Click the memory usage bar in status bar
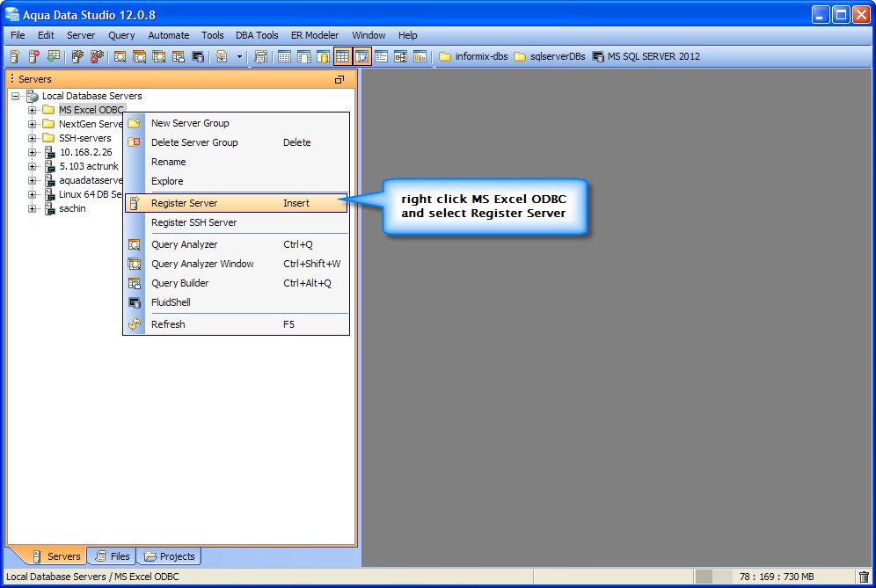Screen dimensions: 876x588 coord(714,577)
